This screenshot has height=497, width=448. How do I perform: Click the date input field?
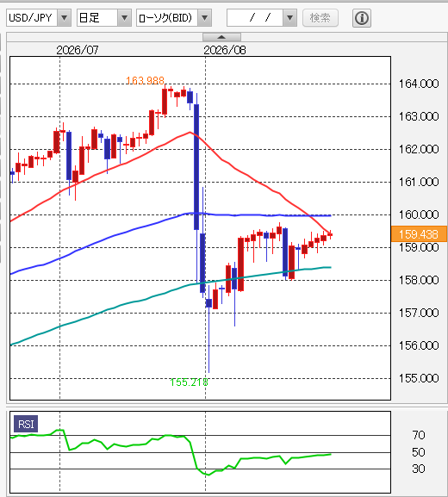pyautogui.click(x=255, y=18)
